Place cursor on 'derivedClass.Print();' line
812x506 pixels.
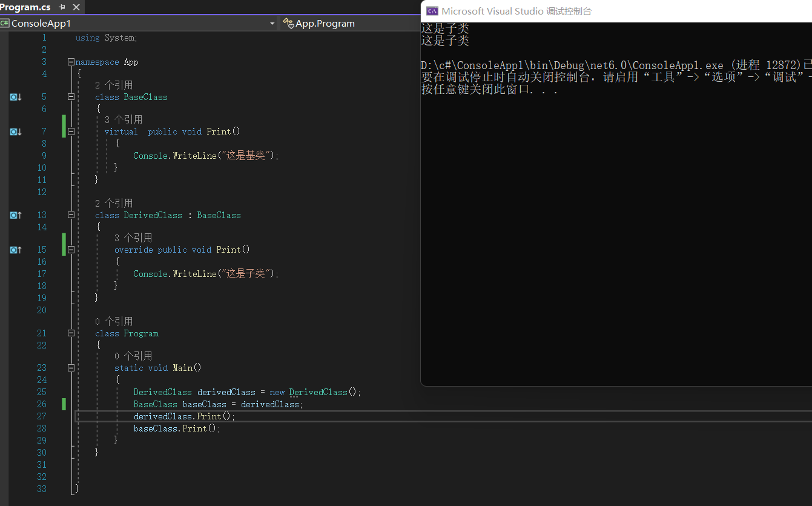[184, 416]
